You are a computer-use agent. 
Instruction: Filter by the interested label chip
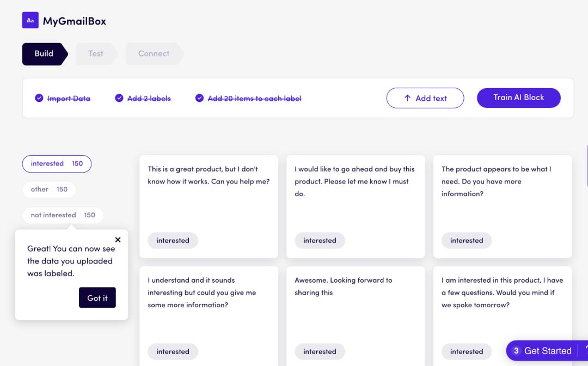[57, 164]
